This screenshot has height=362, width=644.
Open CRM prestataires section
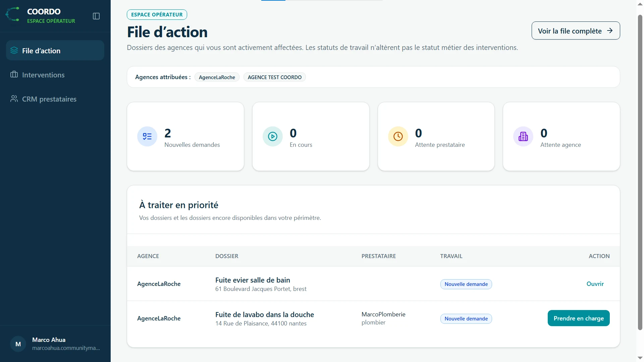[55, 99]
